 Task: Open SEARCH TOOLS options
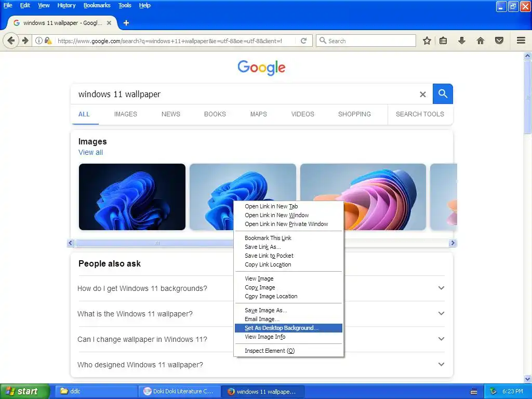pyautogui.click(x=420, y=114)
